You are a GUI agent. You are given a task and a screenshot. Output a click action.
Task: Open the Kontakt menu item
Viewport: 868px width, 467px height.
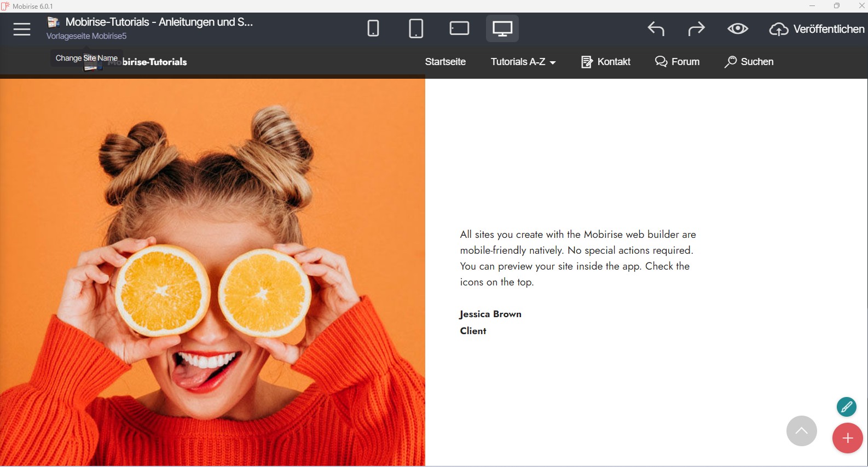click(606, 62)
